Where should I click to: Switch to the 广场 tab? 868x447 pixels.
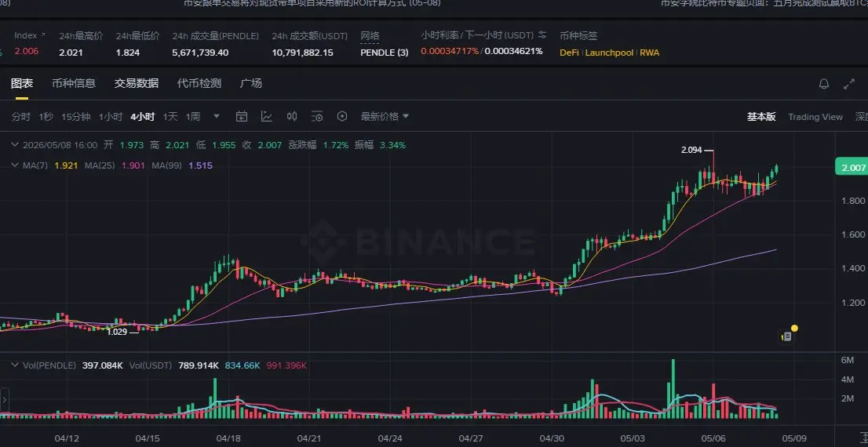point(251,84)
